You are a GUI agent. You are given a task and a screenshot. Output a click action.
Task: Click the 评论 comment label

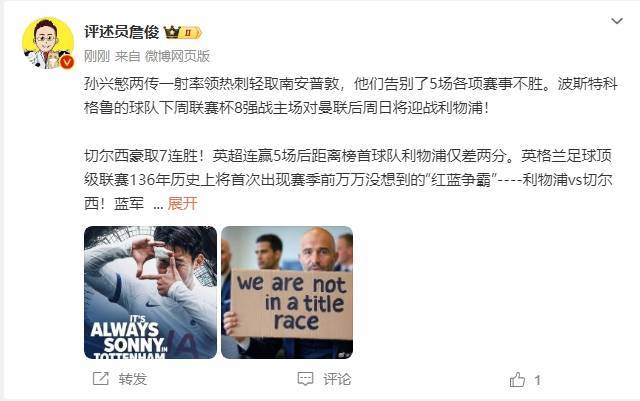(x=337, y=379)
